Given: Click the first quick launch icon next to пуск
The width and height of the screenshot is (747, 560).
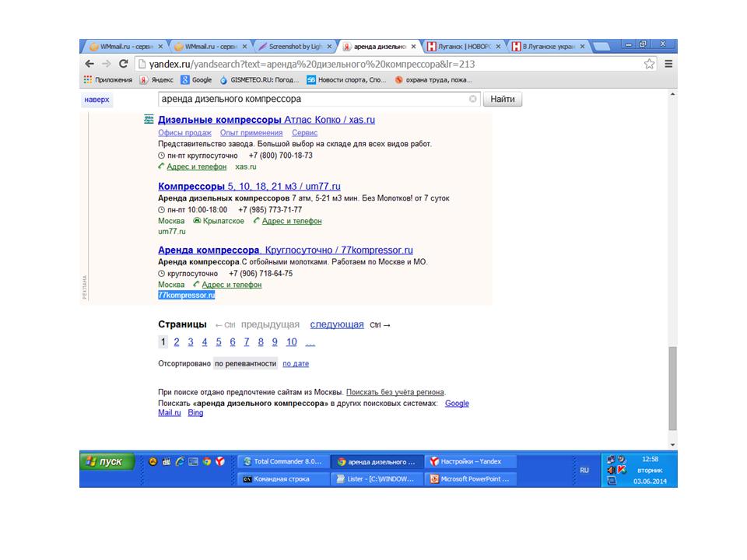Looking at the screenshot, I should pos(153,461).
